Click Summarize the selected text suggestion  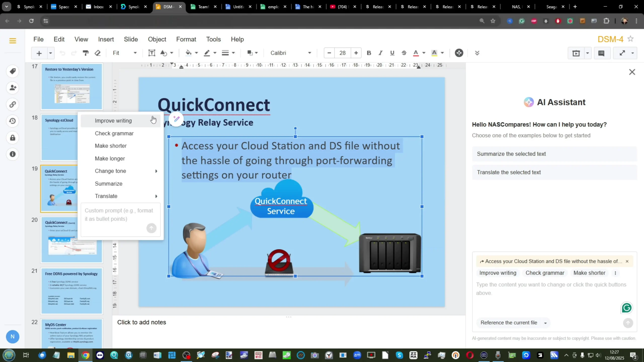click(x=554, y=154)
